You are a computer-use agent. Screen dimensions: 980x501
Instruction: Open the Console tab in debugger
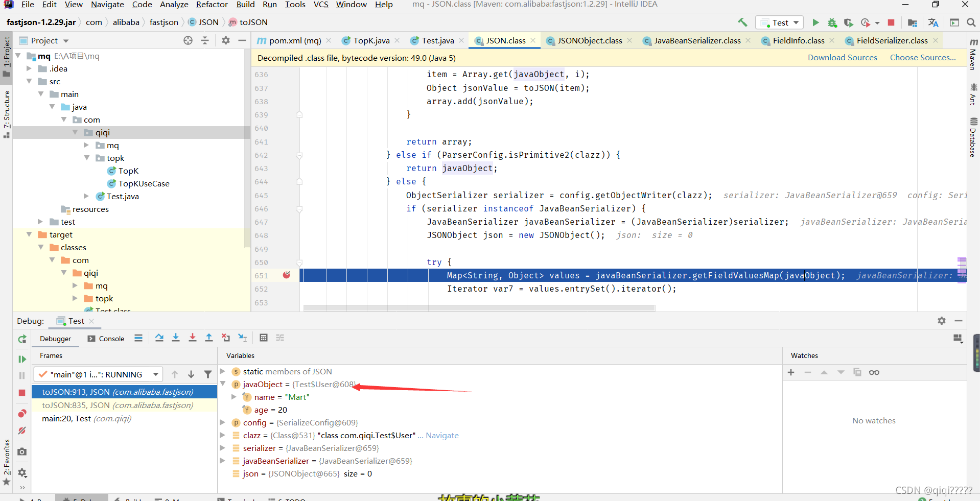click(106, 339)
